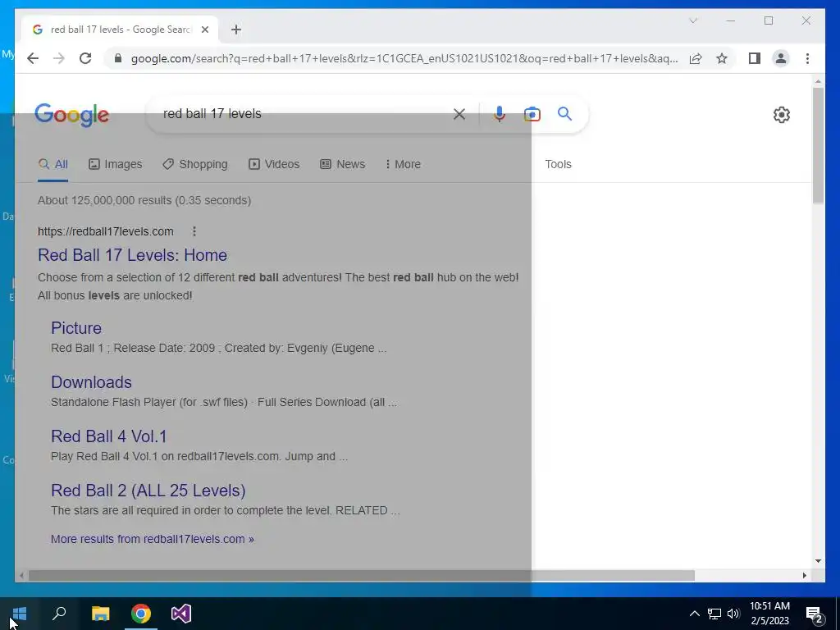Click More results from redball17levels.com
Screen dimensions: 840x630
pyautogui.click(x=152, y=539)
